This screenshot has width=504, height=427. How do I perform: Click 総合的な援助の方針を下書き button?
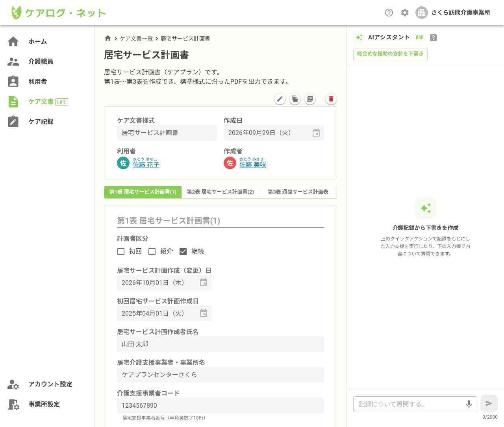click(x=390, y=54)
